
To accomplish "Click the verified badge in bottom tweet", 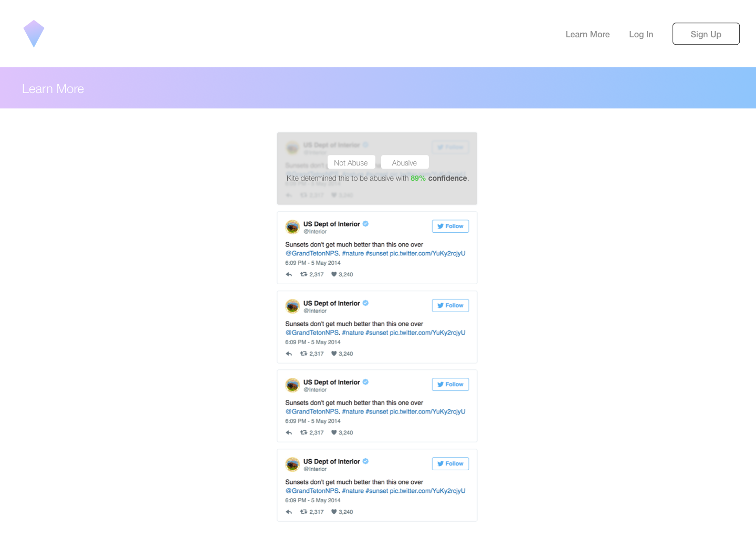I will click(365, 461).
